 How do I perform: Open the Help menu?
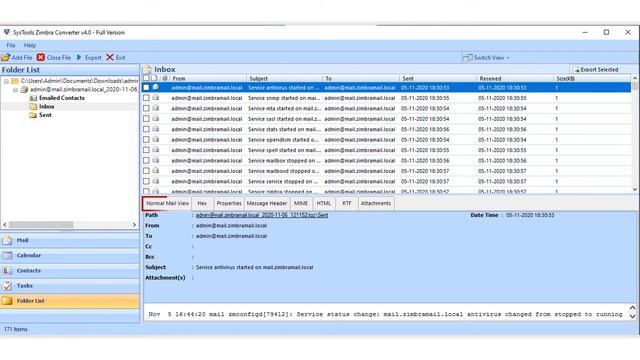(x=30, y=45)
